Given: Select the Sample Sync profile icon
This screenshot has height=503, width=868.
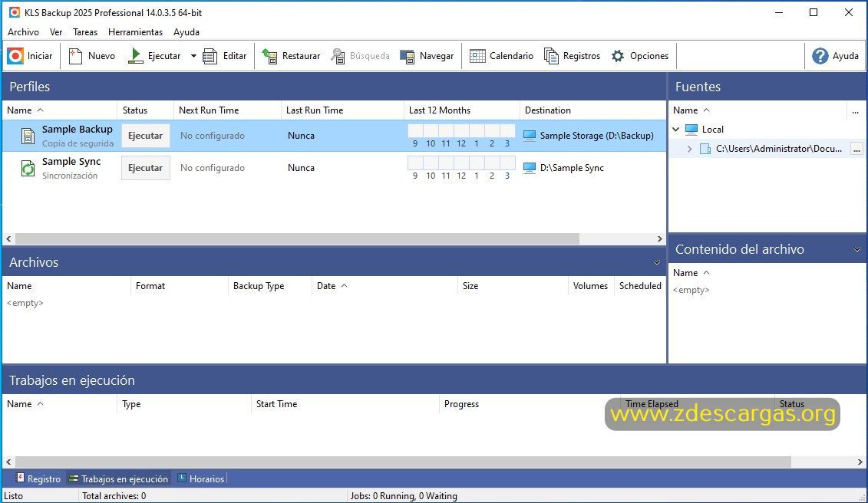Looking at the screenshot, I should click(28, 168).
